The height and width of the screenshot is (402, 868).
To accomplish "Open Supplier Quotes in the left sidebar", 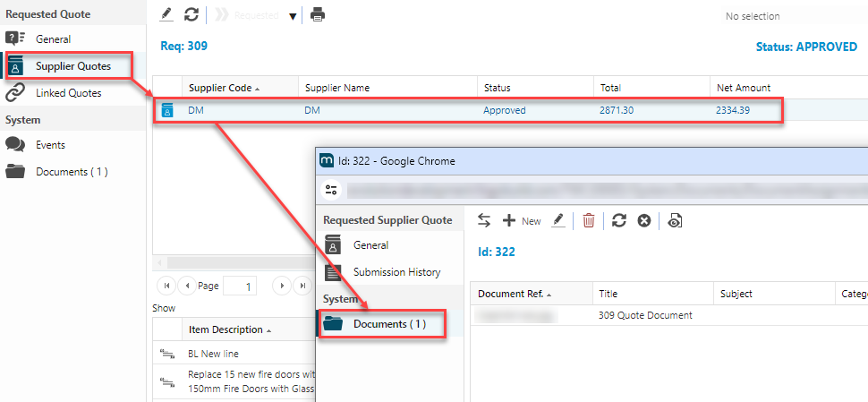I will (72, 66).
